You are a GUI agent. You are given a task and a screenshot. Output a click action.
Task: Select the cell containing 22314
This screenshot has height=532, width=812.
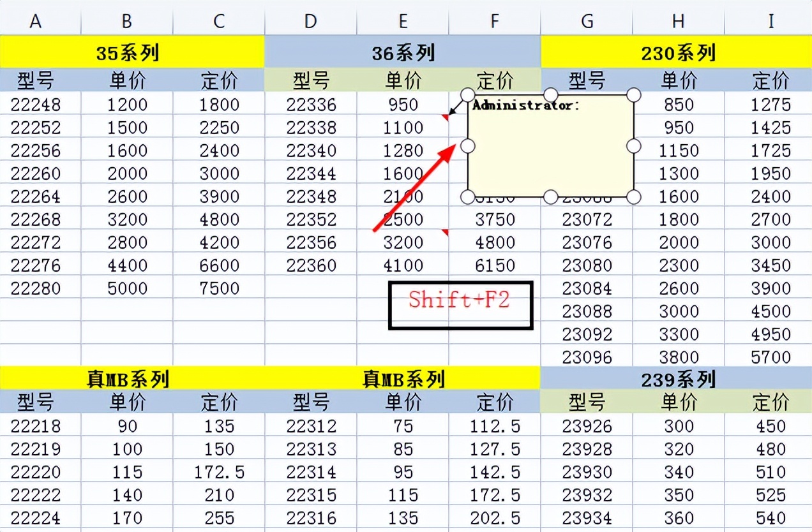(x=311, y=471)
